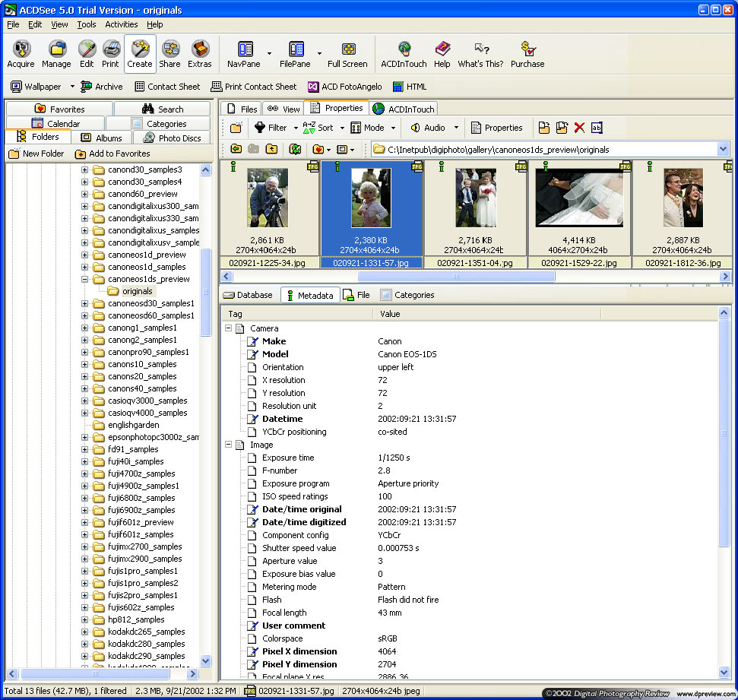Open the Wallpaper dropdown arrow
Image resolution: width=738 pixels, height=700 pixels.
72,87
